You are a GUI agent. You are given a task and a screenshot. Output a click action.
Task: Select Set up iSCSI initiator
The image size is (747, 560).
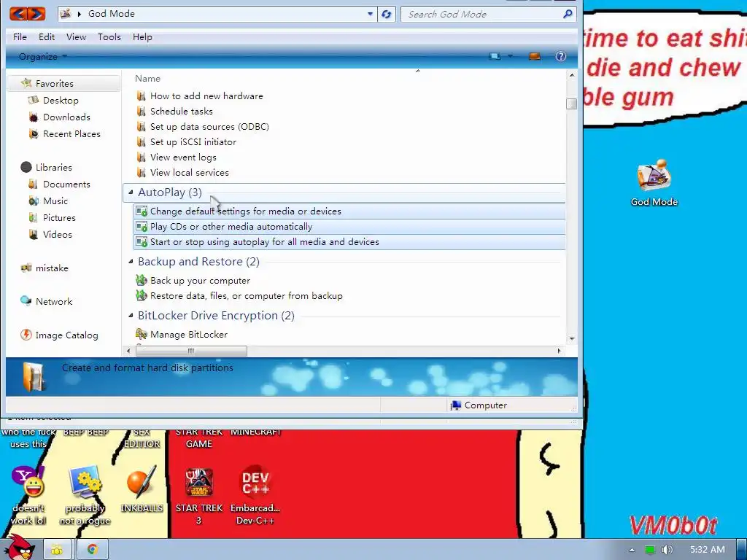point(193,141)
